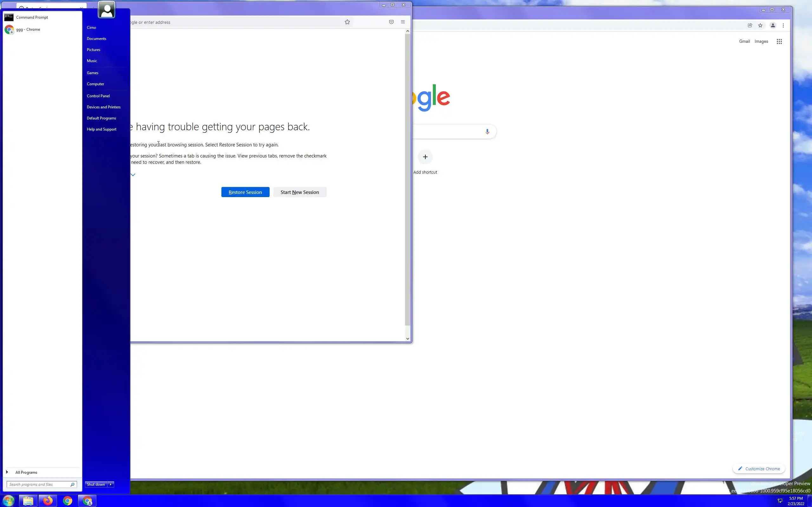812x507 pixels.
Task: Open Google apps grid icon
Action: coord(779,42)
